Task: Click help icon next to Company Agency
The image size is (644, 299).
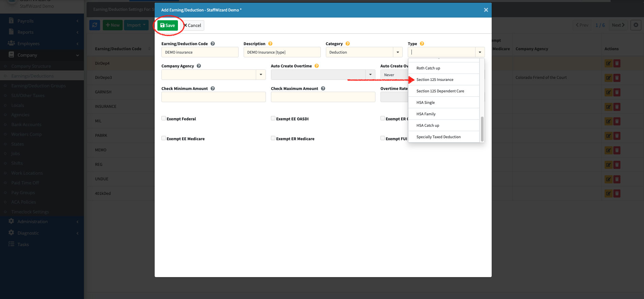Action: (199, 66)
